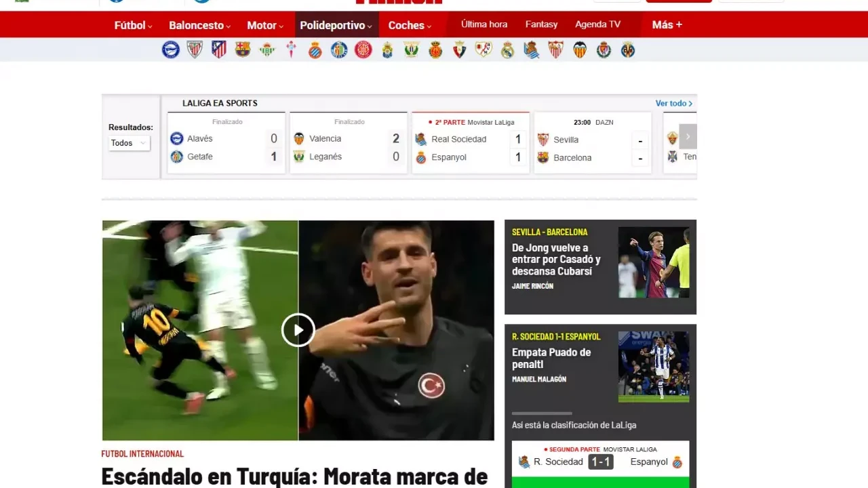Click the Real Betis crest icon
Screen dimensions: 868x488
(267, 49)
